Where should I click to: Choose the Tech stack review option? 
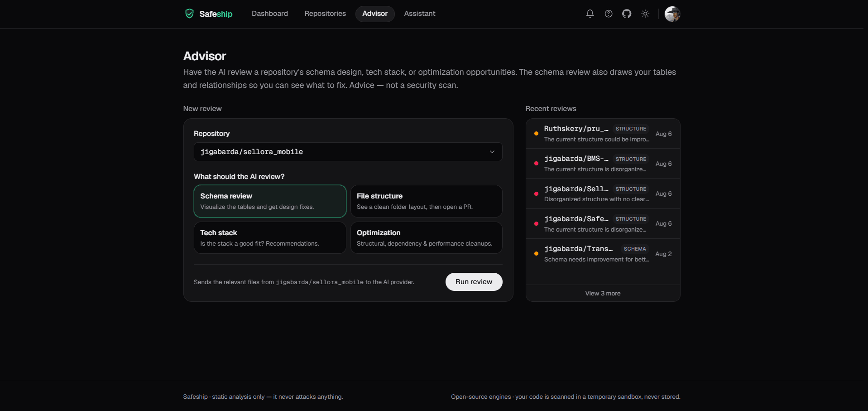tap(270, 237)
